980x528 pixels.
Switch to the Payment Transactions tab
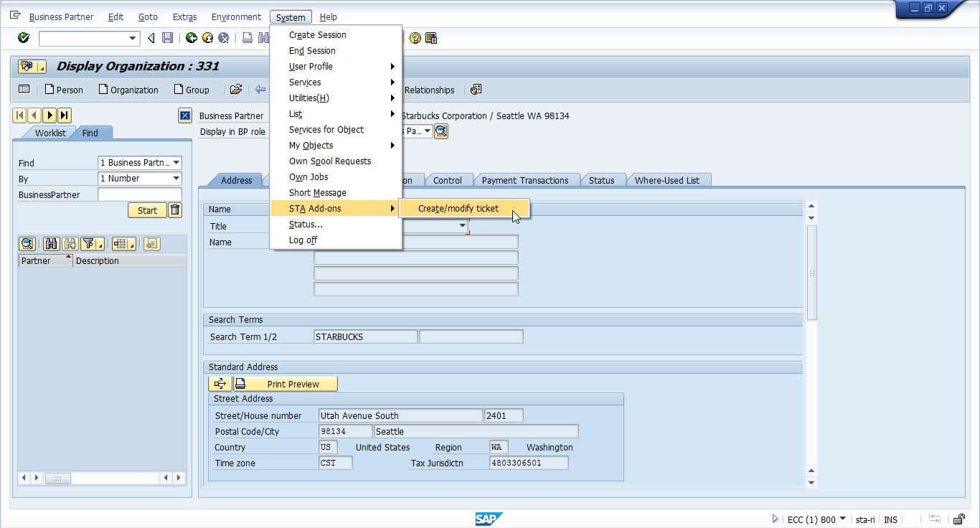coord(525,180)
